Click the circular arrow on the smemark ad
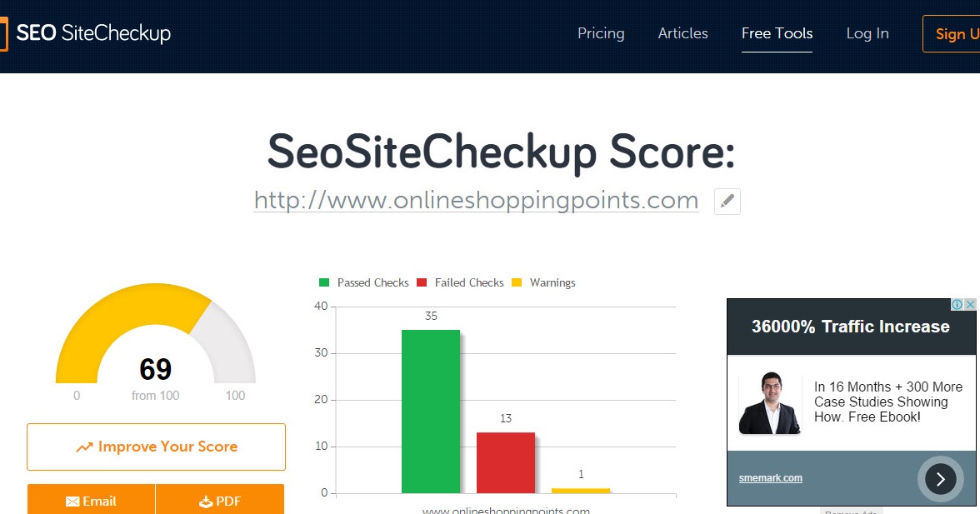 click(940, 479)
